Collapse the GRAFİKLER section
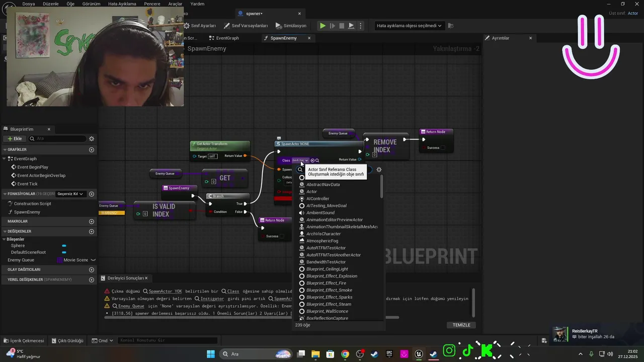The image size is (644, 362). click(x=5, y=150)
